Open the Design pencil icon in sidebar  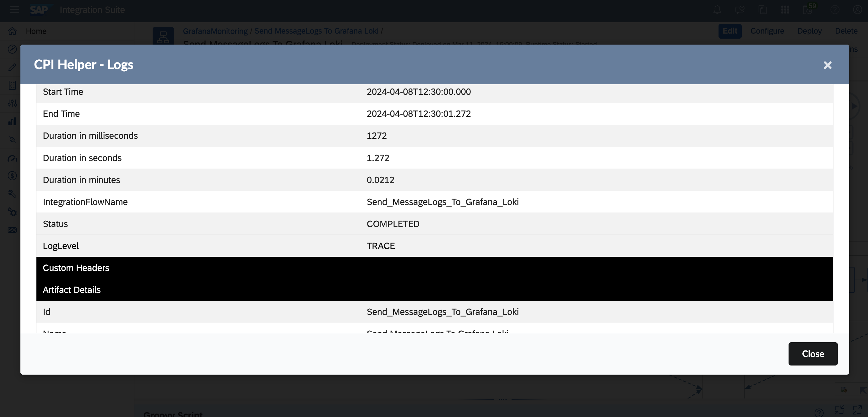click(13, 68)
